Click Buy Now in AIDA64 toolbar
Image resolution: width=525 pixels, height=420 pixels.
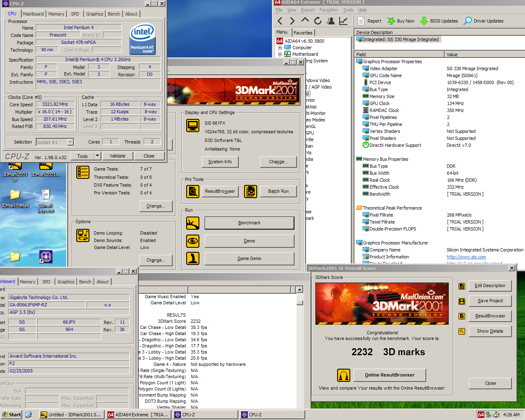[401, 21]
